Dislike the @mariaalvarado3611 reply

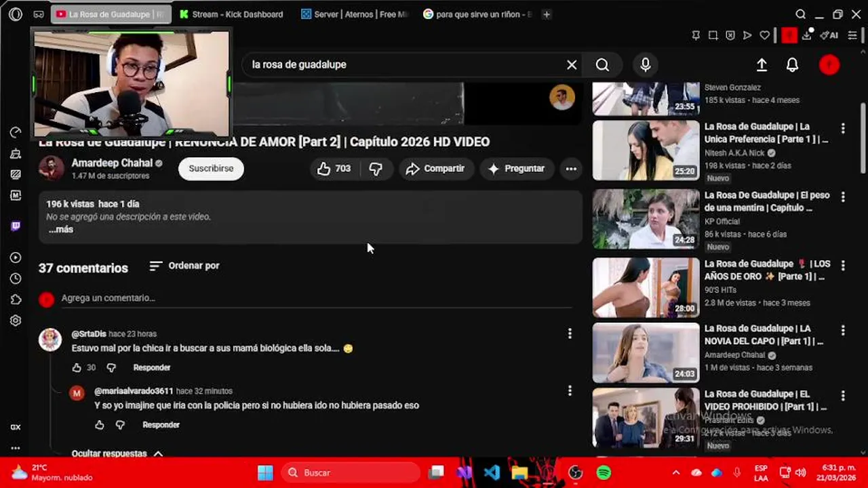[x=120, y=425]
